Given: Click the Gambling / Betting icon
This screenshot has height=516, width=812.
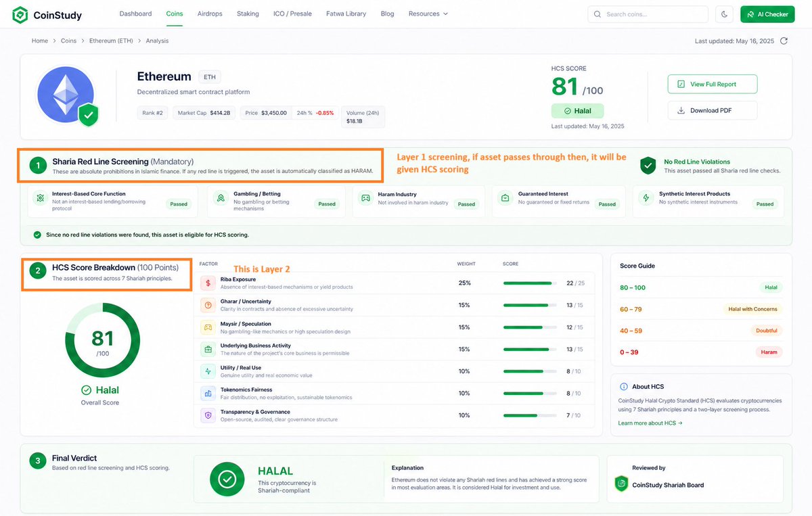Looking at the screenshot, I should 220,198.
